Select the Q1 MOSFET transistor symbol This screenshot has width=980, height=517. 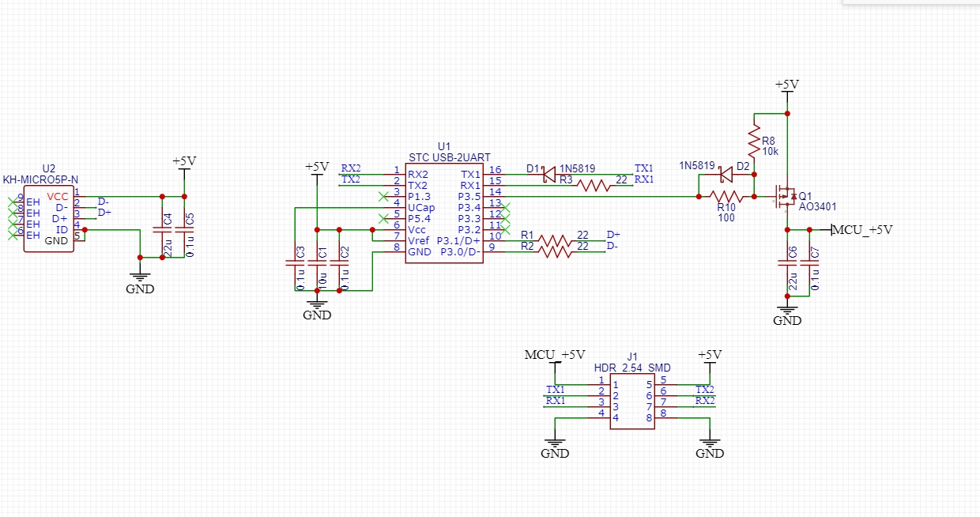tap(786, 195)
